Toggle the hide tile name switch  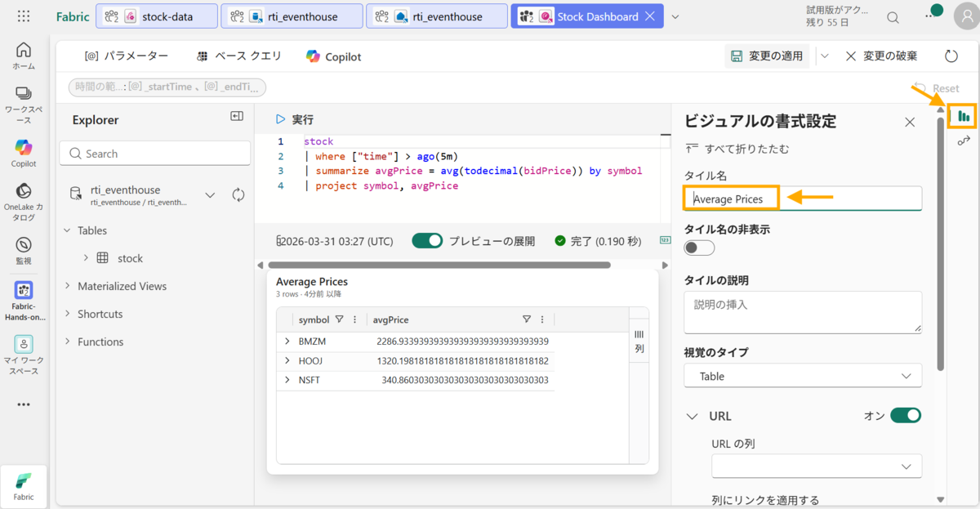point(699,248)
